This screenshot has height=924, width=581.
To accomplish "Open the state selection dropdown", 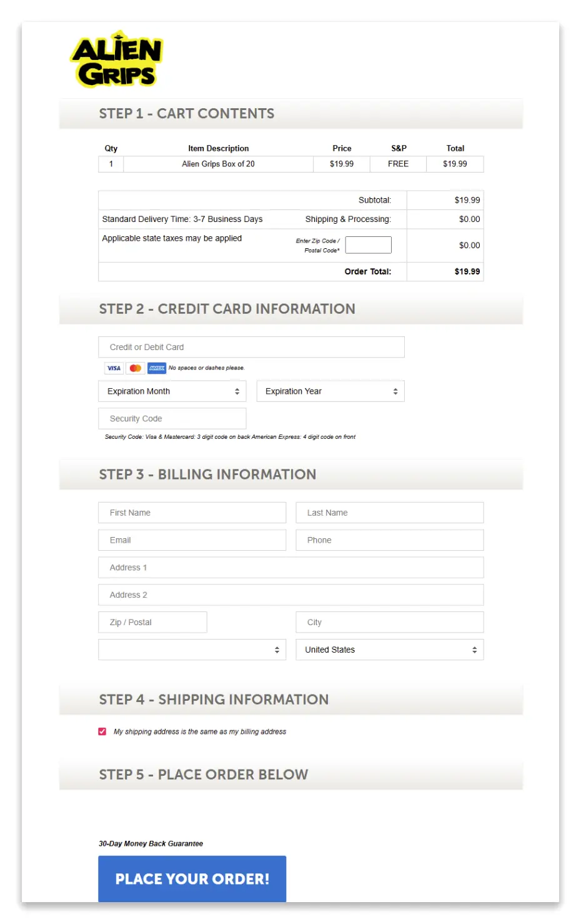I will tap(192, 650).
